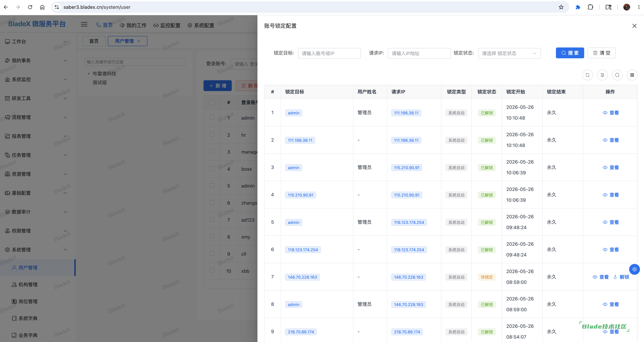Click 查看 for row 8 admin entry
This screenshot has width=644, height=342.
pyautogui.click(x=611, y=304)
